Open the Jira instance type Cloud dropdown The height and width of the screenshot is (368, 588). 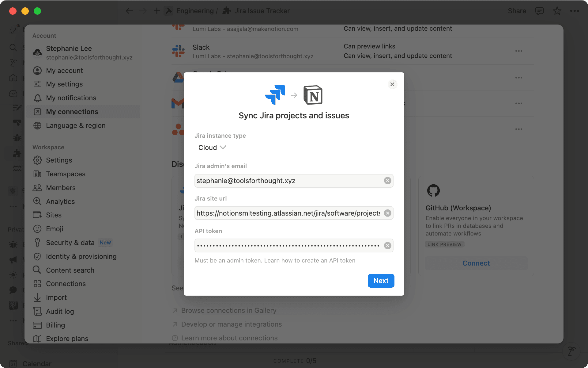[212, 148]
